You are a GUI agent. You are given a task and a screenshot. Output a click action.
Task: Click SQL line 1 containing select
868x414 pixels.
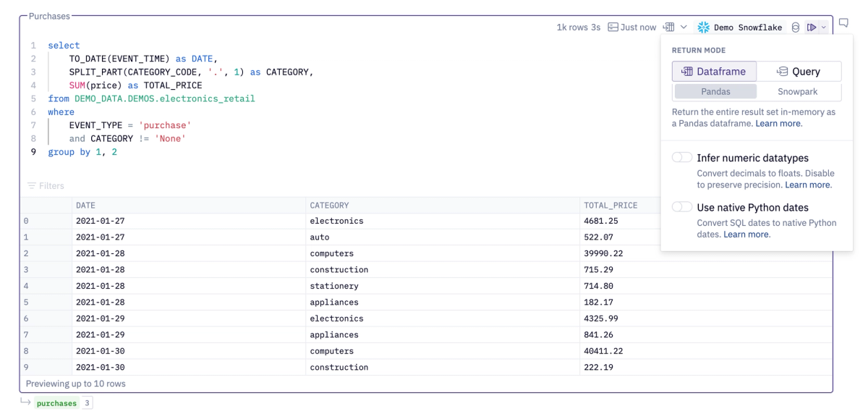click(64, 46)
